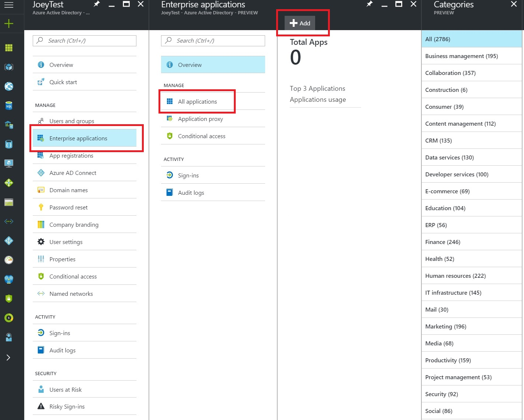
Task: Open the curly-braces database sidebar icon
Action: pyautogui.click(x=9, y=144)
